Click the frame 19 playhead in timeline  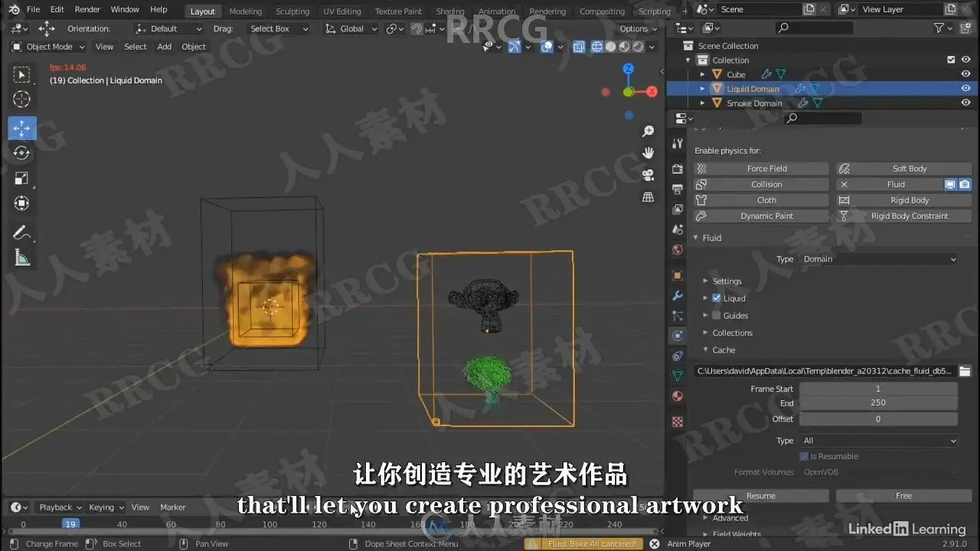70,524
